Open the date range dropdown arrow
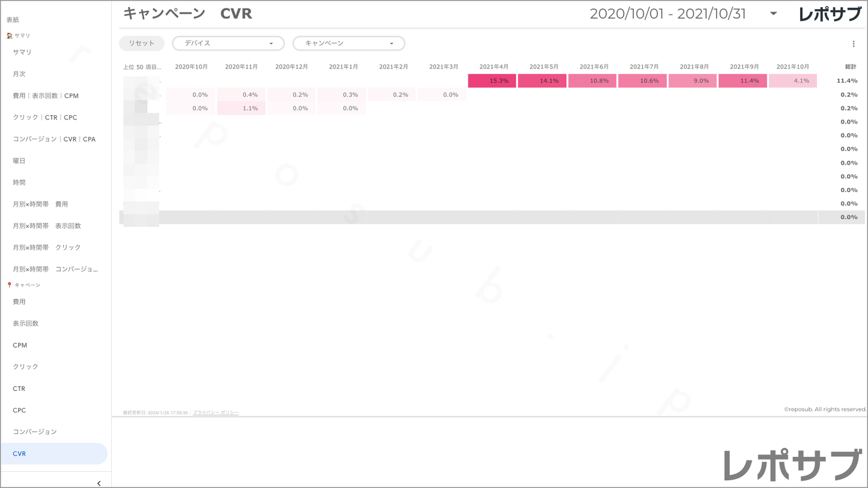Image resolution: width=868 pixels, height=488 pixels. 773,14
